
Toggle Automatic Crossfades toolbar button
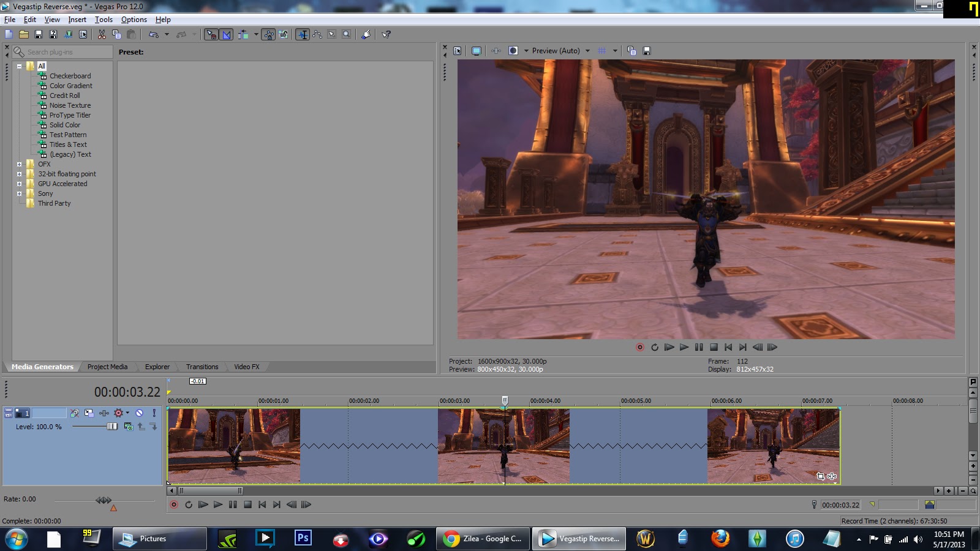coord(227,34)
